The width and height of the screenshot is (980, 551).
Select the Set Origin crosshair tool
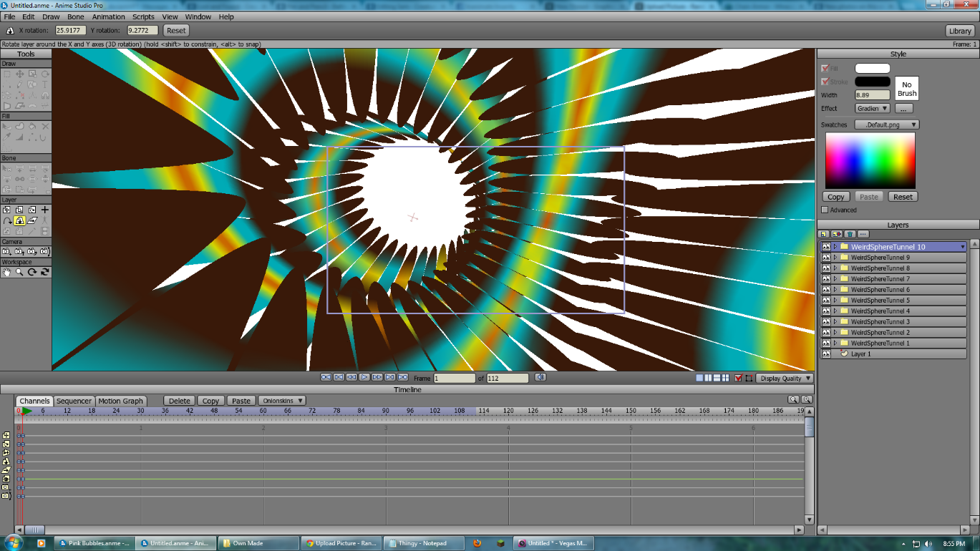[x=45, y=210]
